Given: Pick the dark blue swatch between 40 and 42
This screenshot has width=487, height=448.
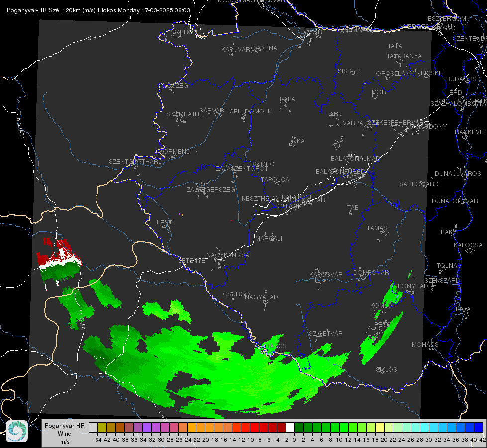Looking at the screenshot, I should (479, 427).
